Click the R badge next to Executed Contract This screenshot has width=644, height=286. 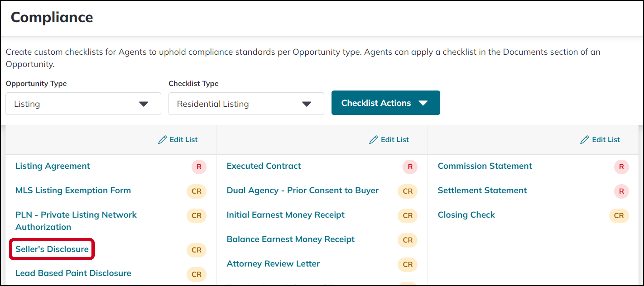pyautogui.click(x=410, y=167)
